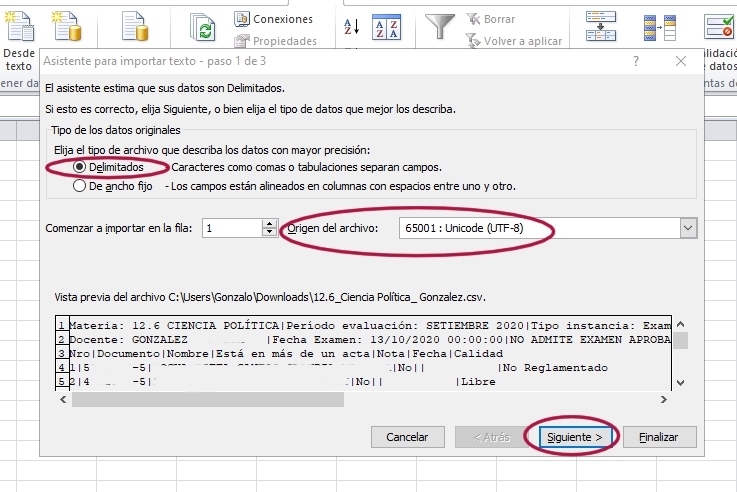Increase the starting import row value
Screen dimensions: 737x492
click(x=269, y=224)
